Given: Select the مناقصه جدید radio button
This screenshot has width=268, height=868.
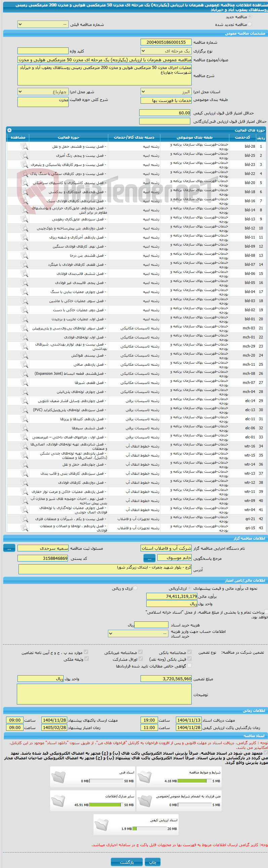Looking at the screenshot, I should click(x=250, y=16).
